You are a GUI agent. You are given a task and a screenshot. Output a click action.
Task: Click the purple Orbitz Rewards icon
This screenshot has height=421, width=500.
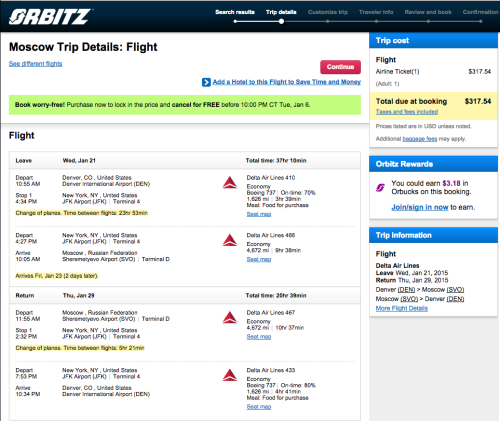point(380,188)
